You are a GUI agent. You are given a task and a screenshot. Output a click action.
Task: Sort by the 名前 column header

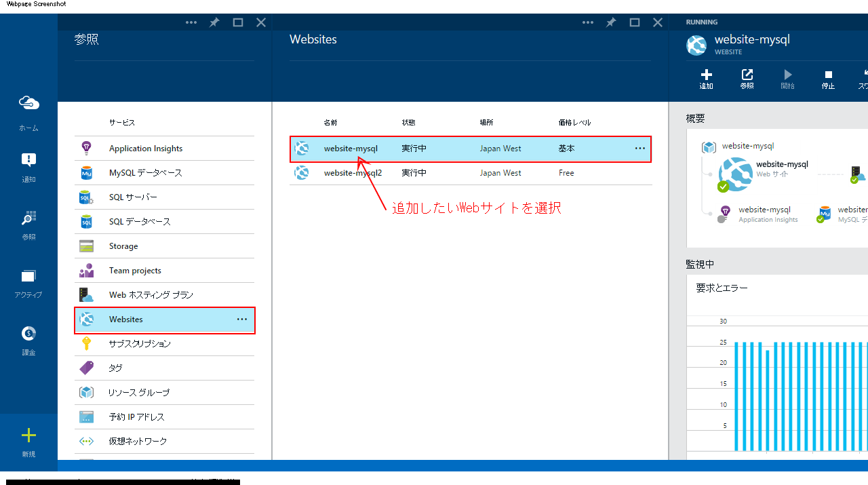coord(330,123)
